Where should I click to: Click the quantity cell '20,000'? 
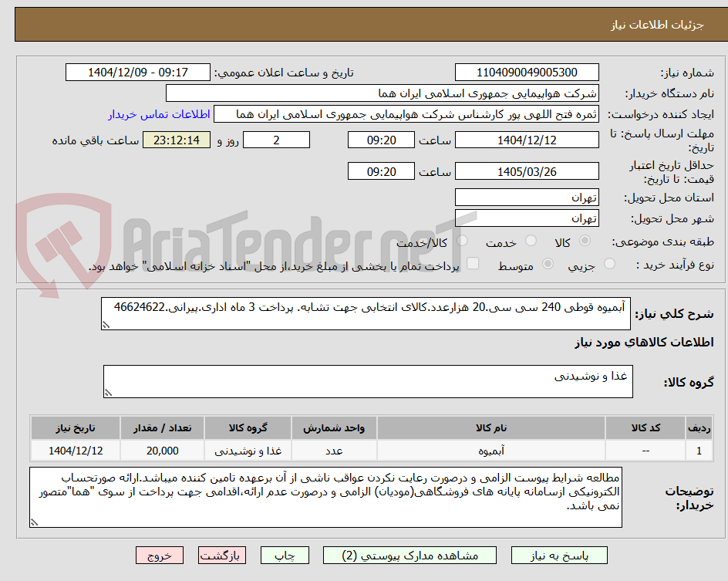coord(163,451)
